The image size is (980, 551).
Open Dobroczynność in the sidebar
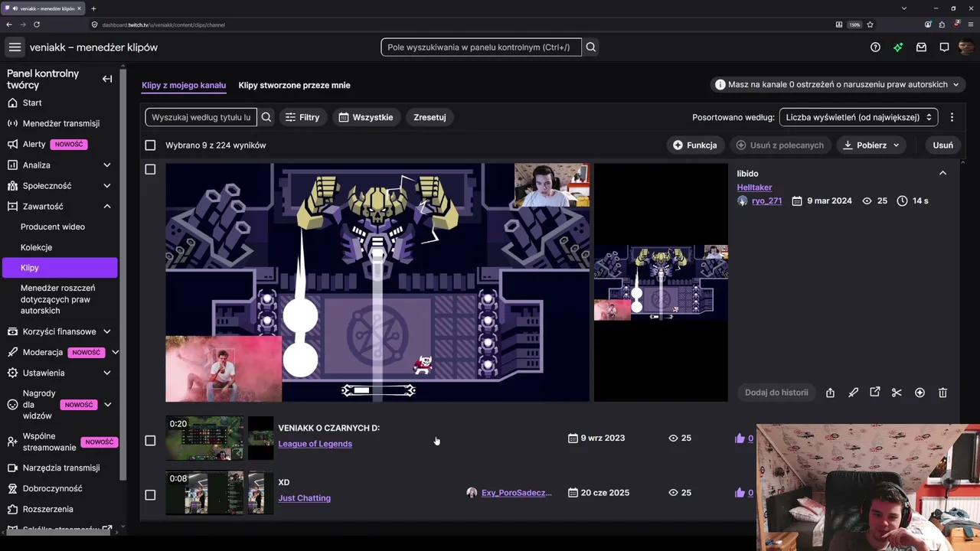click(x=52, y=489)
